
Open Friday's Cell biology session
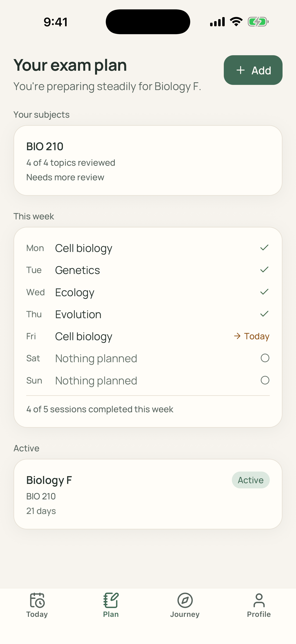[x=148, y=336]
